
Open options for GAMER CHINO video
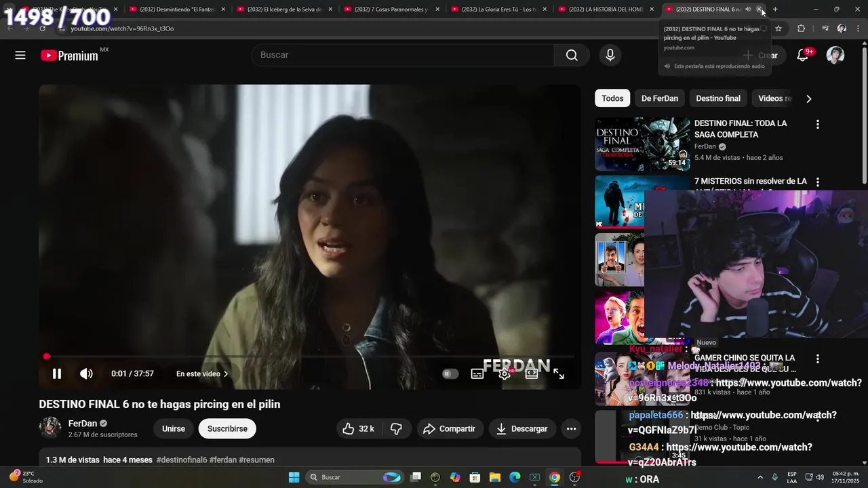(817, 359)
